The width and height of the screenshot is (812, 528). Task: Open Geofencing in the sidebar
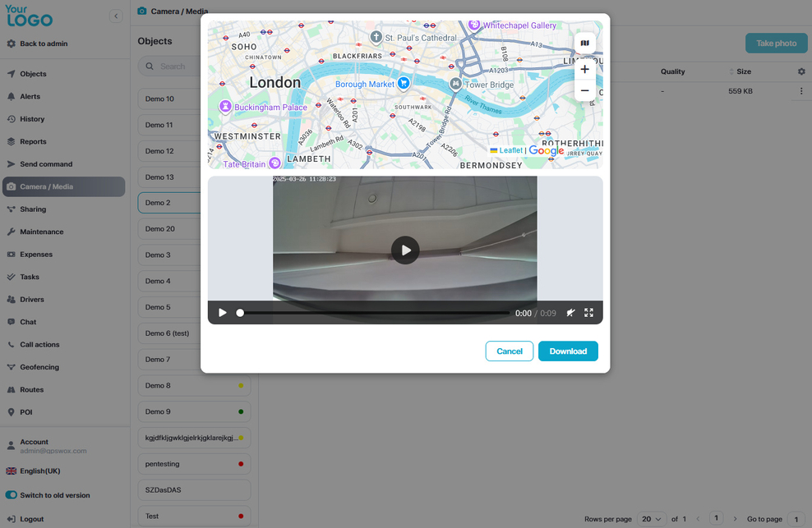(x=39, y=367)
